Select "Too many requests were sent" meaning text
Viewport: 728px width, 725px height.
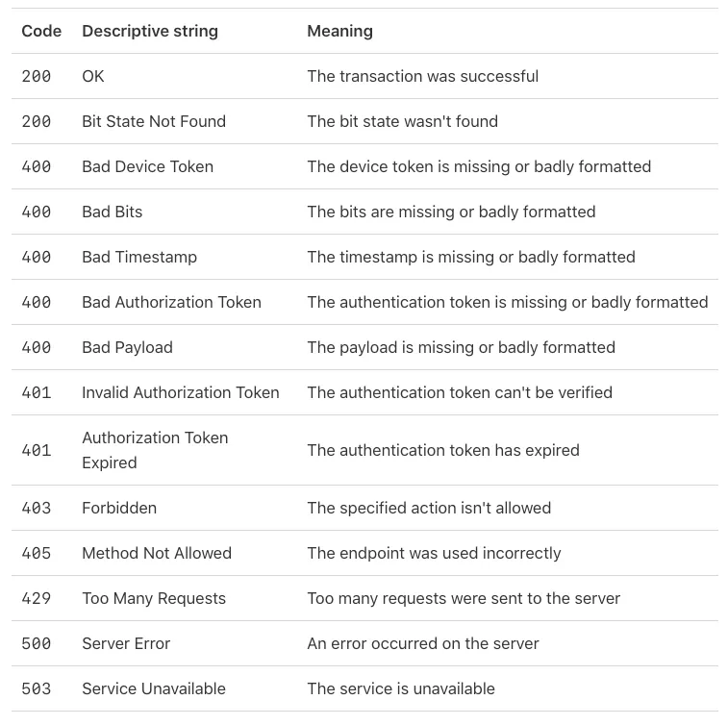pyautogui.click(x=463, y=598)
